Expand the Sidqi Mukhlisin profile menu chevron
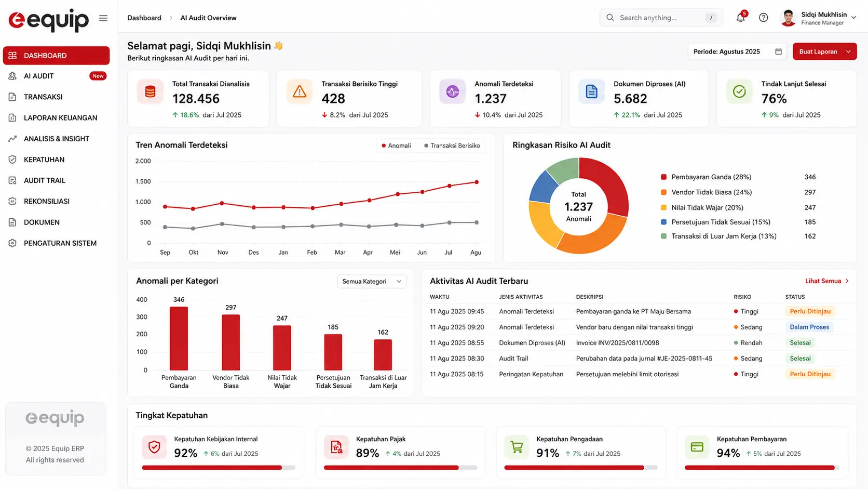This screenshot has height=489, width=868. (x=854, y=18)
